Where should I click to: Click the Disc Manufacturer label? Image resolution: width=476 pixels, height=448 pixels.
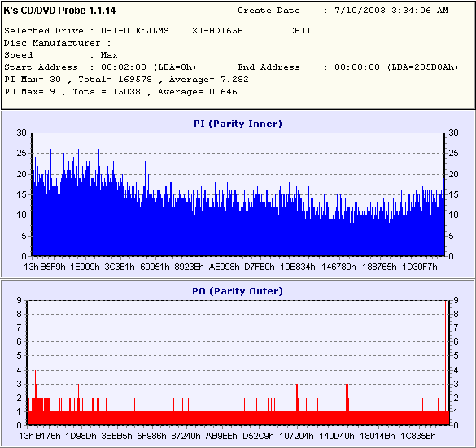coord(58,43)
